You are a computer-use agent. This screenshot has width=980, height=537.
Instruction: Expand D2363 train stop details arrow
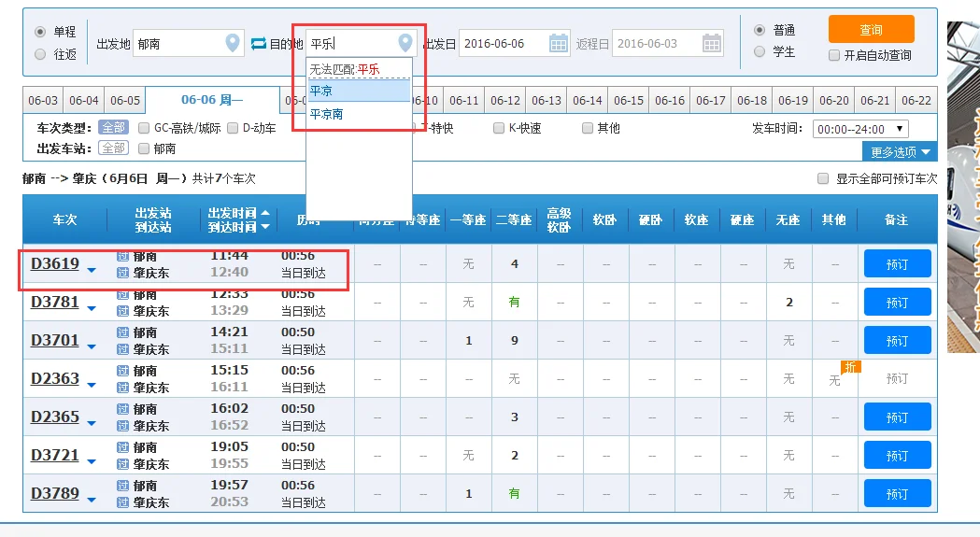(x=92, y=385)
